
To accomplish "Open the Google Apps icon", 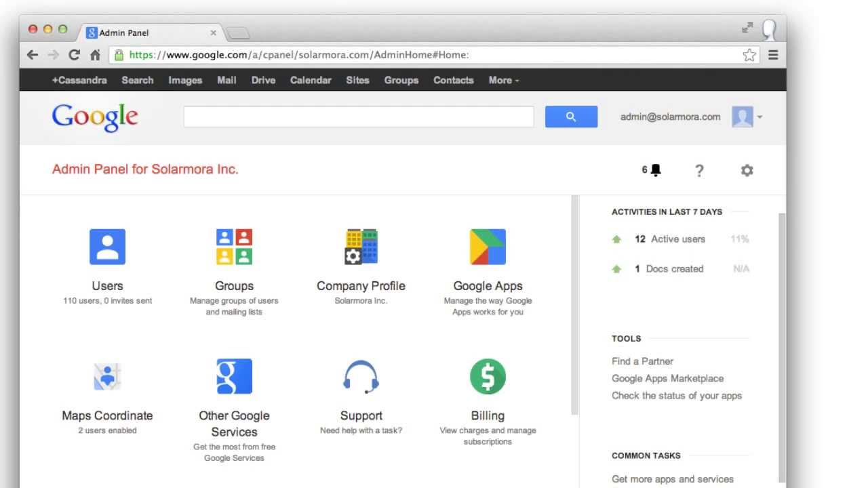I will coord(488,247).
